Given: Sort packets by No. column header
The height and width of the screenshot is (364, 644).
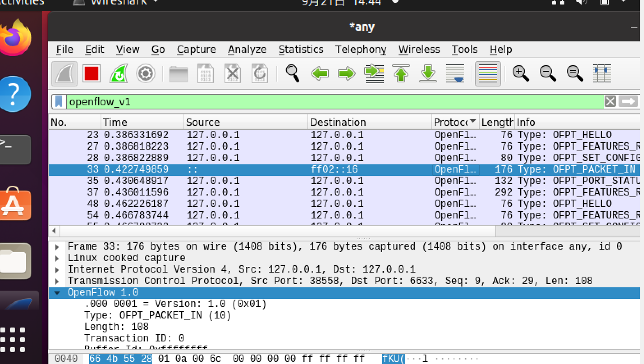Looking at the screenshot, I should (x=75, y=122).
